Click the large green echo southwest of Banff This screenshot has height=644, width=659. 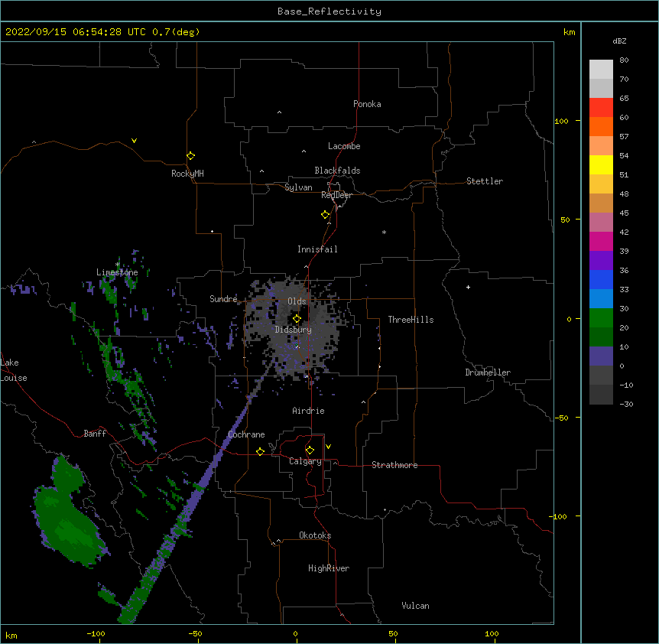[x=70, y=515]
